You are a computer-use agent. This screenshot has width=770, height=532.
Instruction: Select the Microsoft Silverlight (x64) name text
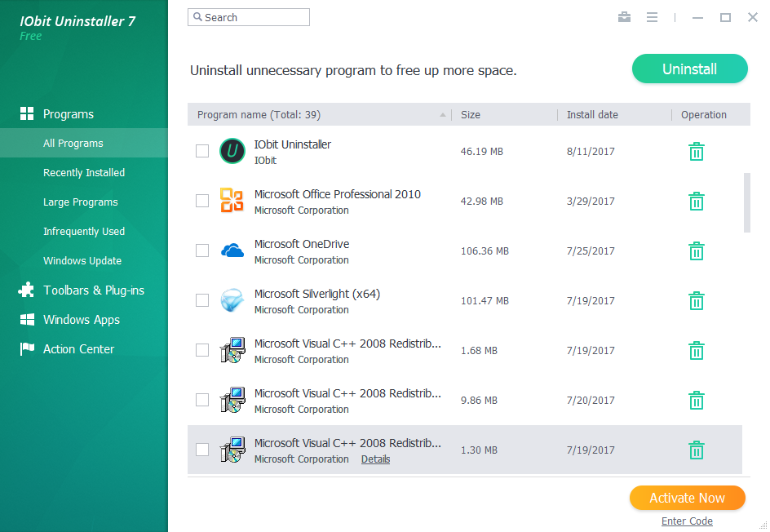[317, 294]
